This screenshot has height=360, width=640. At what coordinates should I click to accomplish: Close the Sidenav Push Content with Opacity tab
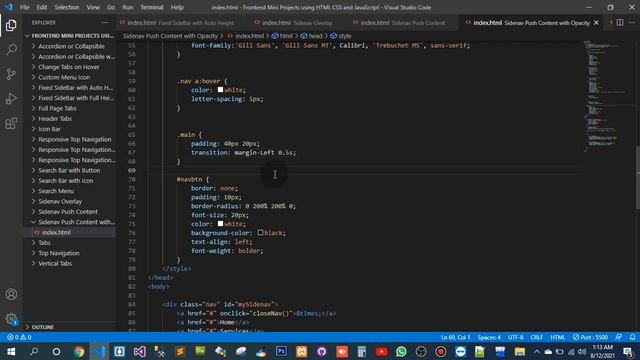coord(596,23)
